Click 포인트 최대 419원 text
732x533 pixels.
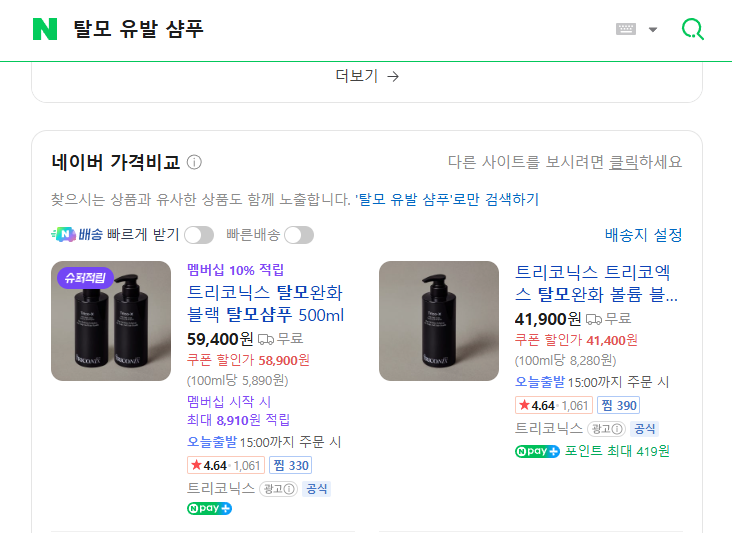click(x=617, y=451)
